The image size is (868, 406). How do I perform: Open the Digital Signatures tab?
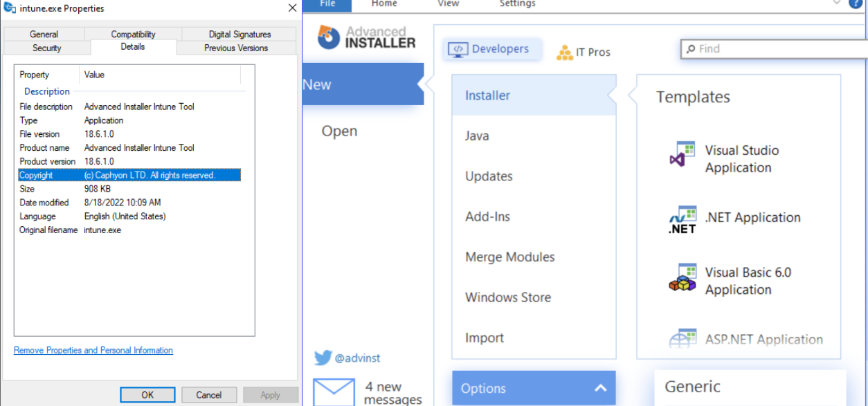[x=240, y=34]
